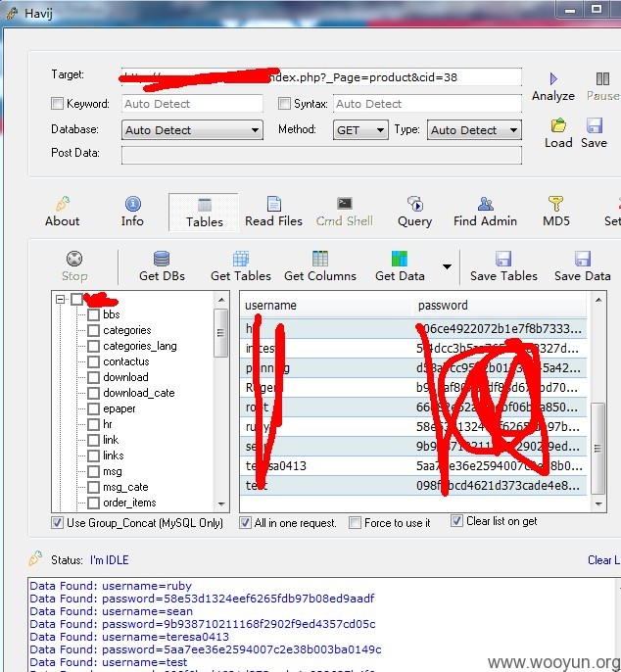Click the Post Data field
The width and height of the screenshot is (621, 672).
[x=321, y=155]
